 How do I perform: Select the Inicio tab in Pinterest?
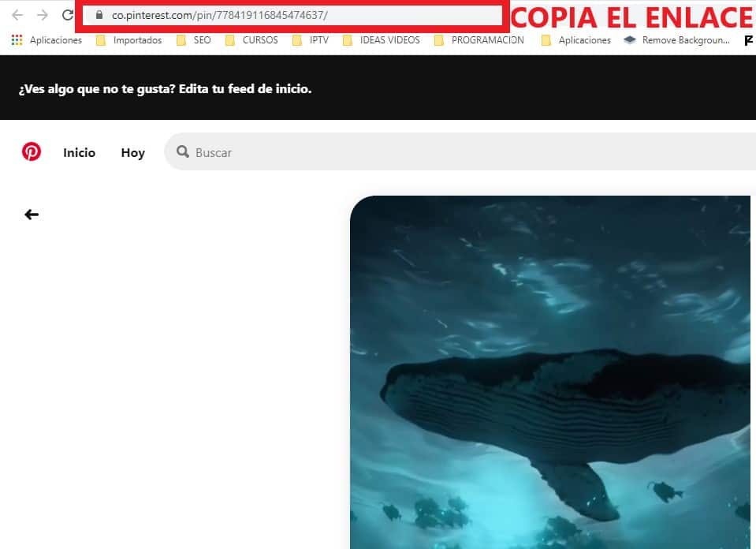tap(79, 153)
